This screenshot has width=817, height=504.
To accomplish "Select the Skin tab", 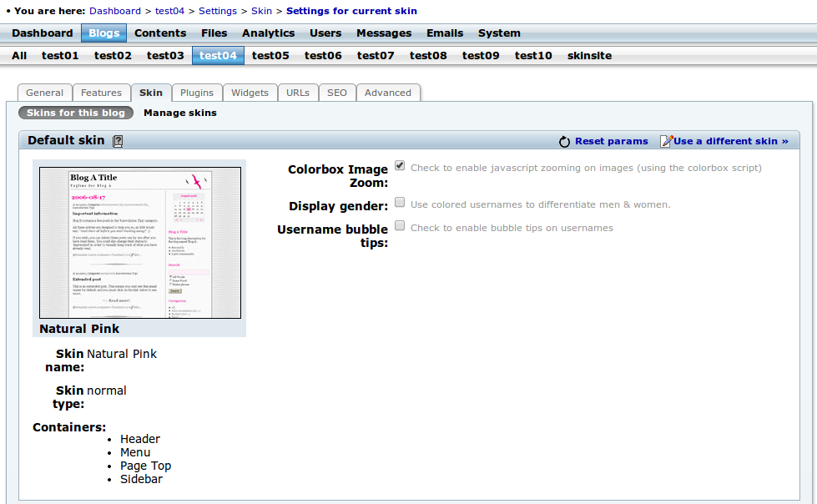I will click(151, 93).
